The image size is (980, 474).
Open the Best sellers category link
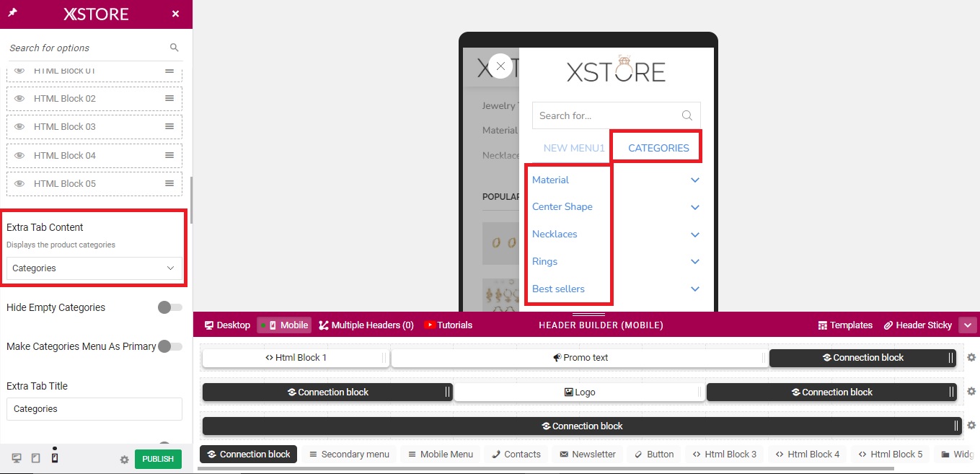tap(558, 289)
